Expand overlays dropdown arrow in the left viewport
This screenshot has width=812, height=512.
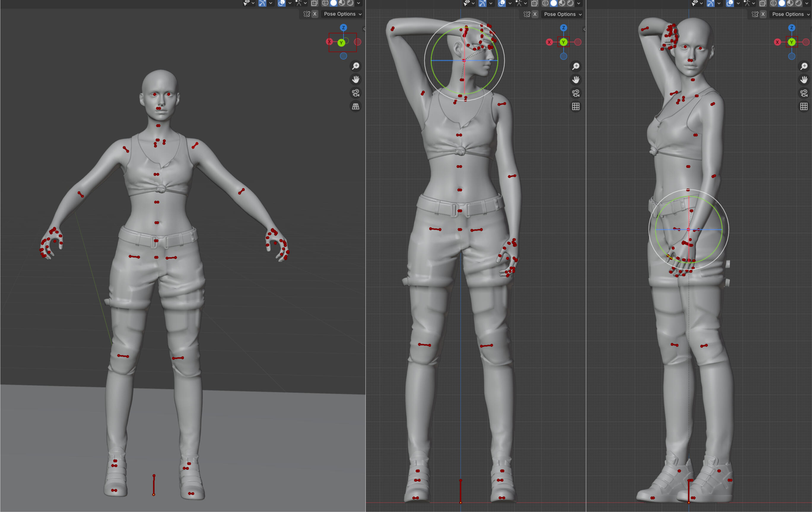click(290, 3)
